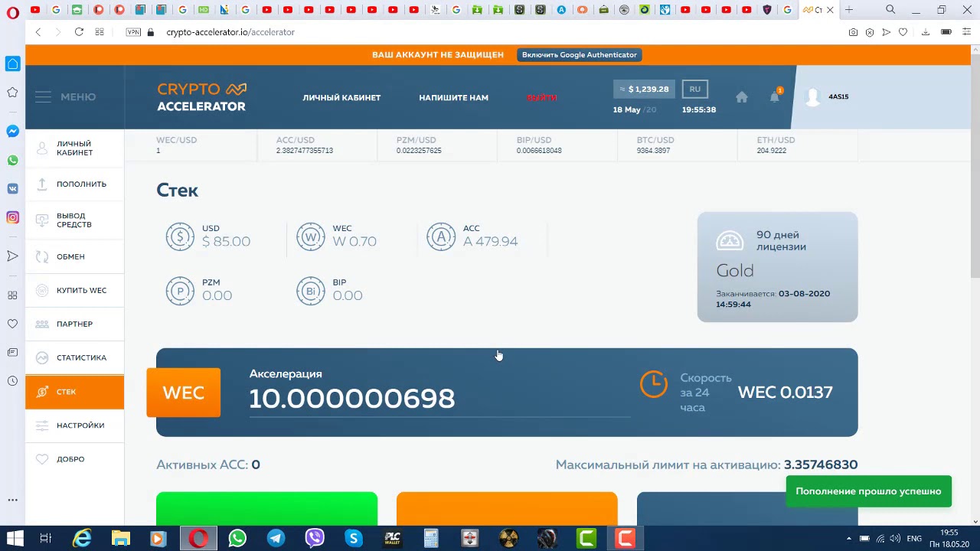980x551 pixels.
Task: Open Telegram from the taskbar
Action: (276, 539)
